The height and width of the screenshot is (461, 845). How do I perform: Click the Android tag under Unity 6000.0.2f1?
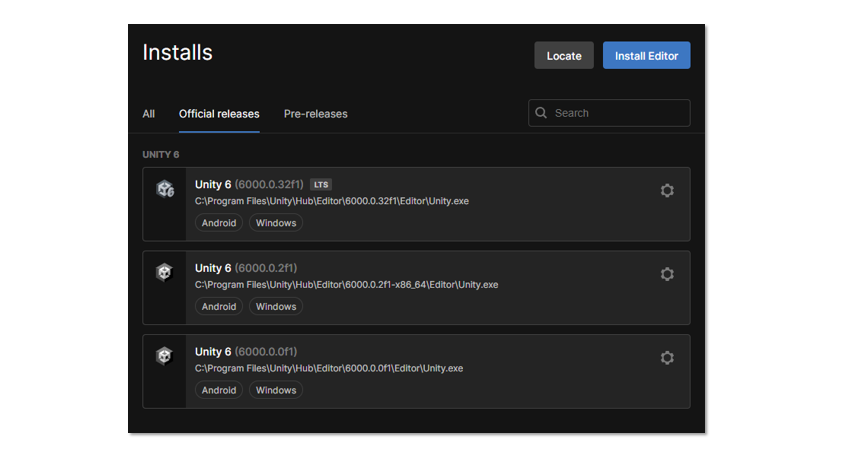219,306
